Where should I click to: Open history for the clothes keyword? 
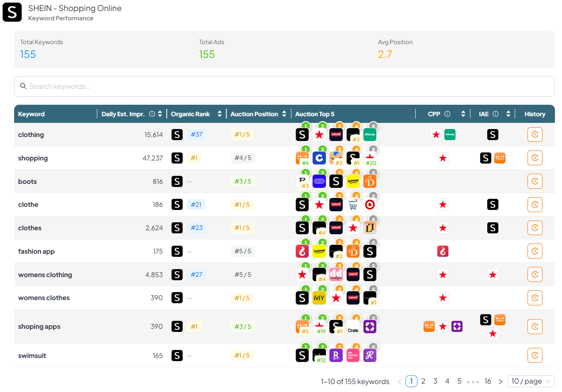tap(535, 228)
